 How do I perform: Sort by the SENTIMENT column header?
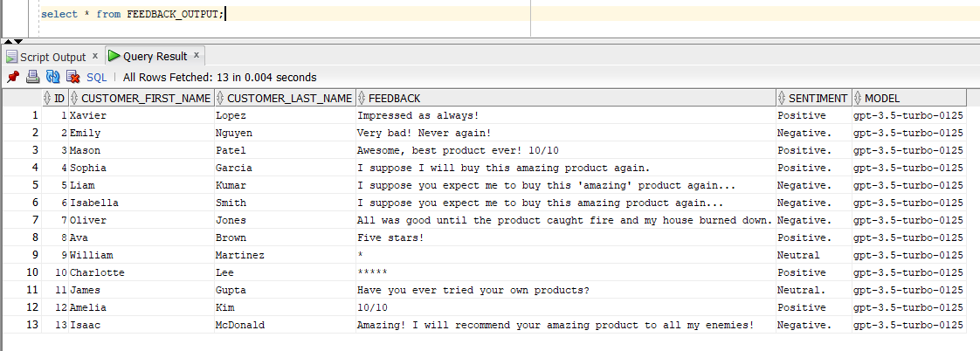click(x=818, y=98)
